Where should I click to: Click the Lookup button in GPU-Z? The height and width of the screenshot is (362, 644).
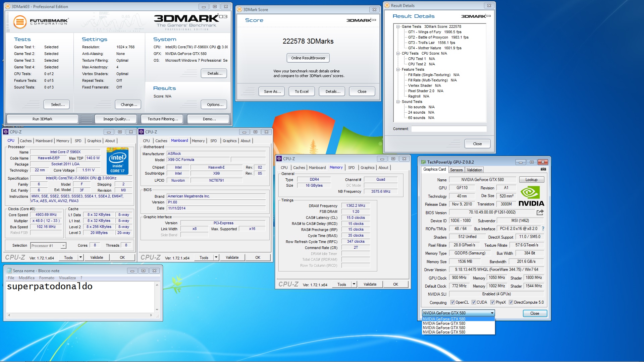point(531,180)
